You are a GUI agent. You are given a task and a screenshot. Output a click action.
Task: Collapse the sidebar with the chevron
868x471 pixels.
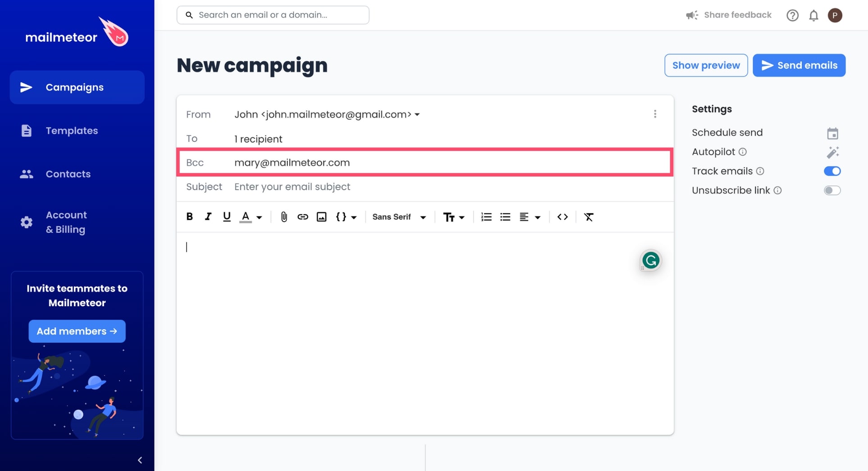(140, 460)
